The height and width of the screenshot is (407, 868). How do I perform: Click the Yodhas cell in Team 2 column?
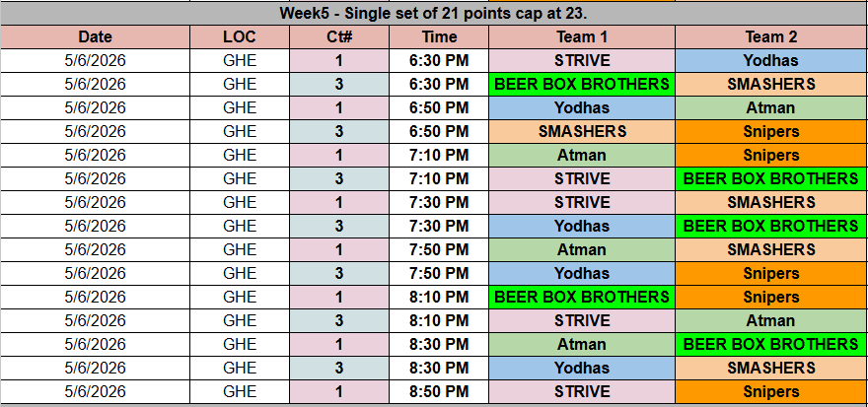(770, 60)
